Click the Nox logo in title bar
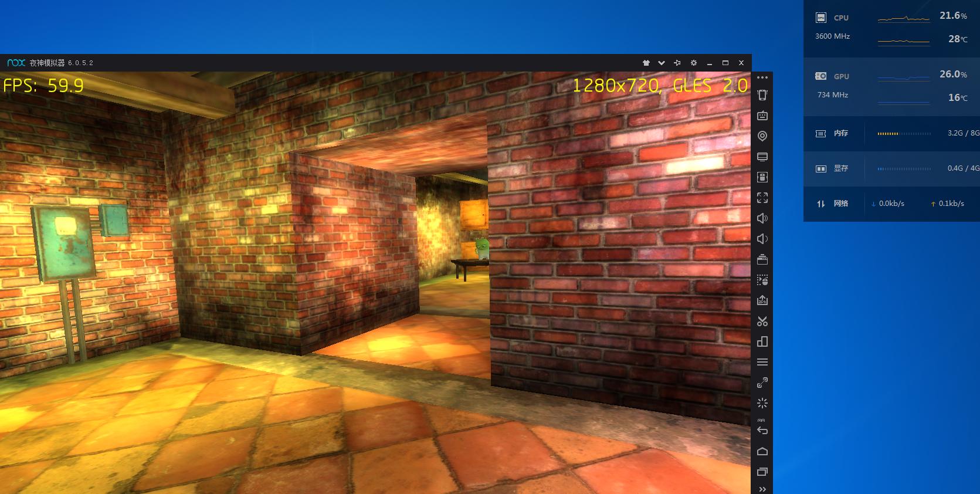The image size is (980, 494). click(16, 63)
